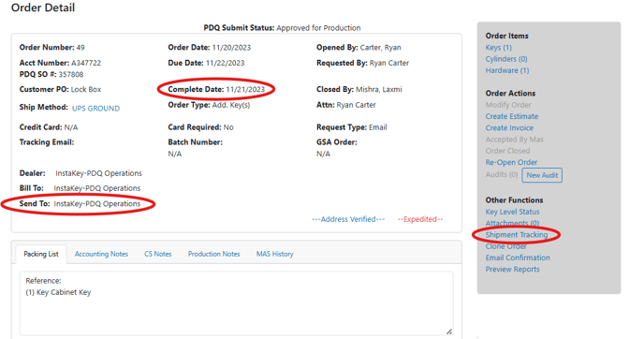Open Key Level Status
The height and width of the screenshot is (339, 644).
512,212
